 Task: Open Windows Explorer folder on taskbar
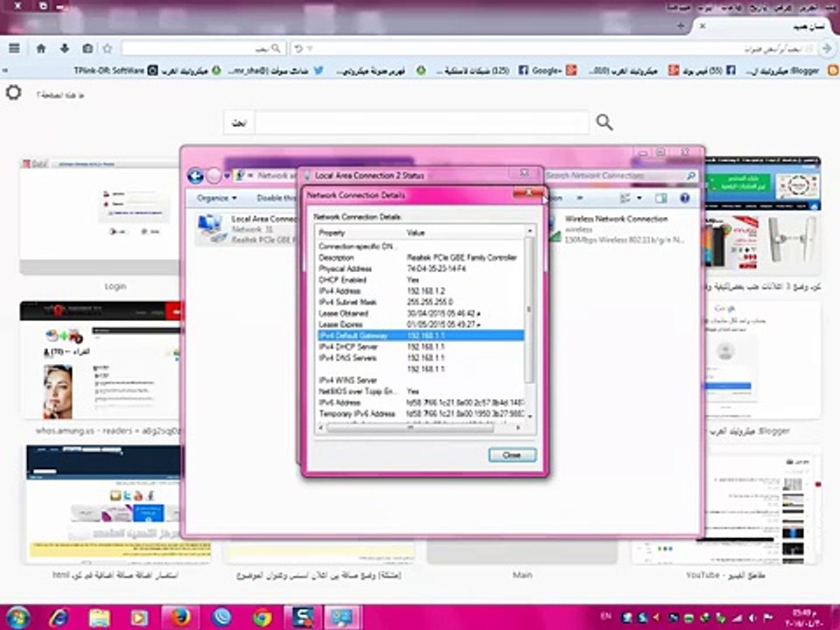pyautogui.click(x=99, y=618)
